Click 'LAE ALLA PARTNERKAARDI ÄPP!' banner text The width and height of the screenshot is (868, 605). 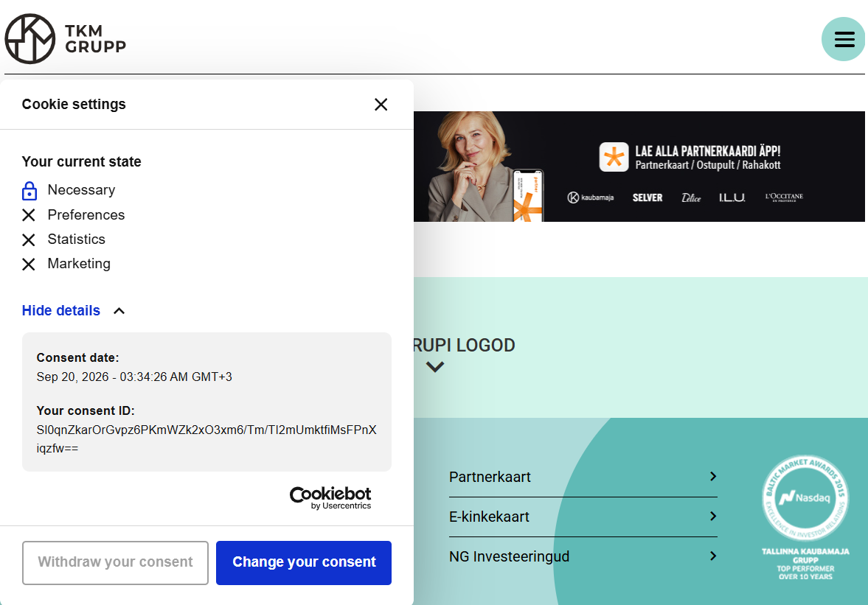click(708, 151)
